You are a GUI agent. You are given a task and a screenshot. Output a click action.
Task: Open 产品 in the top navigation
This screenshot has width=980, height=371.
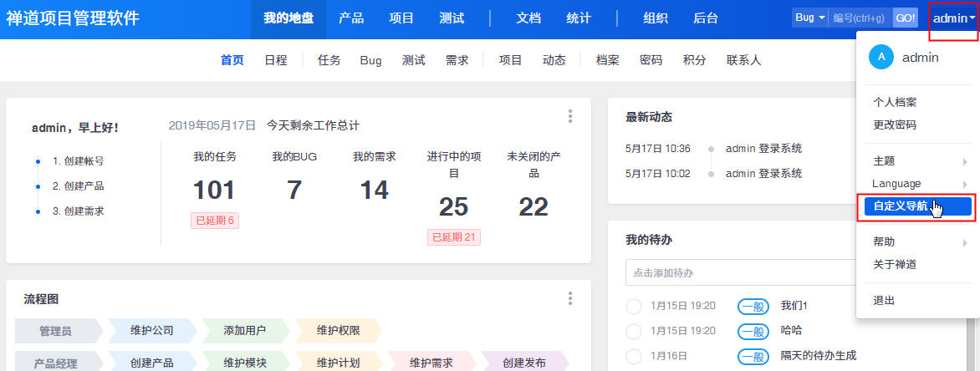click(x=351, y=18)
